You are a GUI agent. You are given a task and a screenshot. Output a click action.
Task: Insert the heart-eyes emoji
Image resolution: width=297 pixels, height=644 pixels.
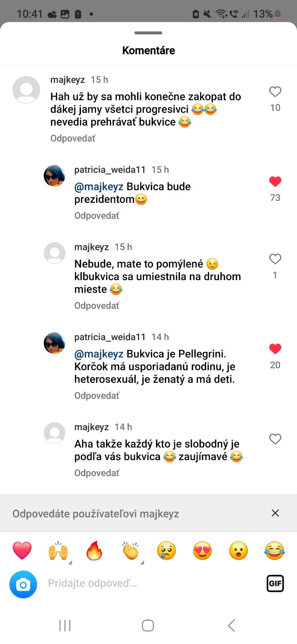pyautogui.click(x=202, y=551)
